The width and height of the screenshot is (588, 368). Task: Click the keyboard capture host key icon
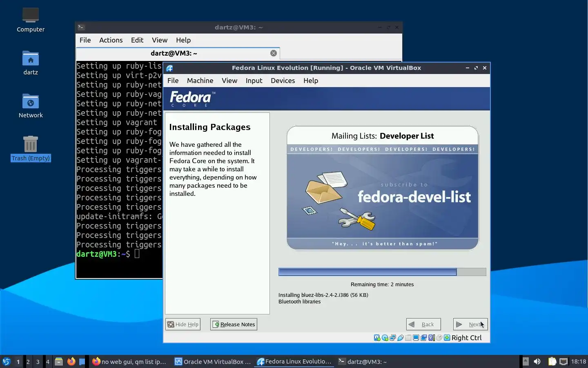(447, 338)
